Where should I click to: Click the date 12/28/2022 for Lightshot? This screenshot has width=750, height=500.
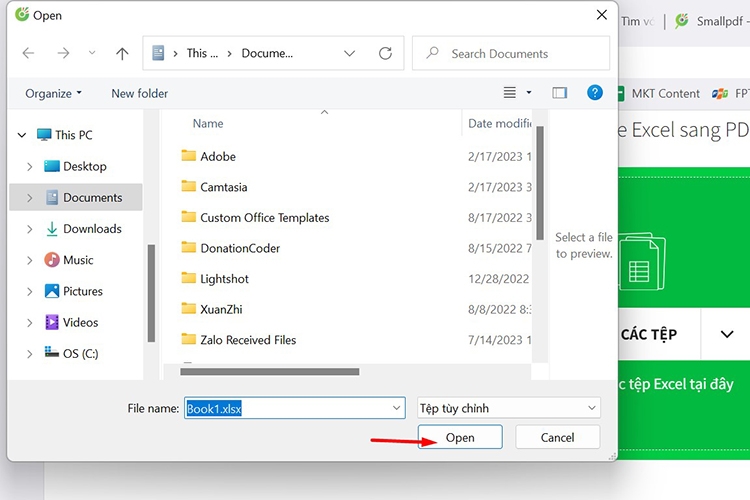[498, 279]
